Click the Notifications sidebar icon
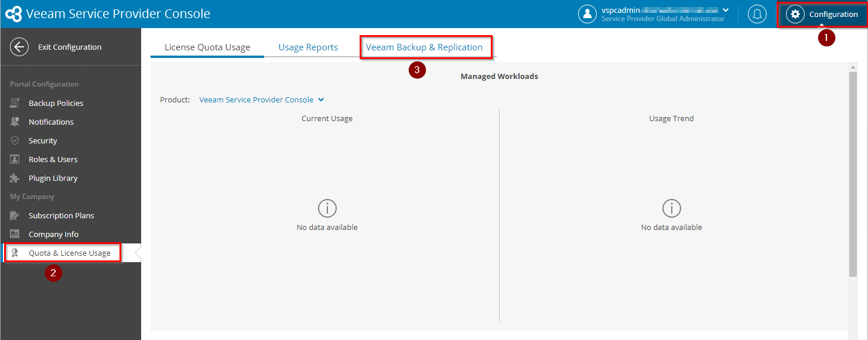Image resolution: width=868 pixels, height=340 pixels. pos(15,122)
